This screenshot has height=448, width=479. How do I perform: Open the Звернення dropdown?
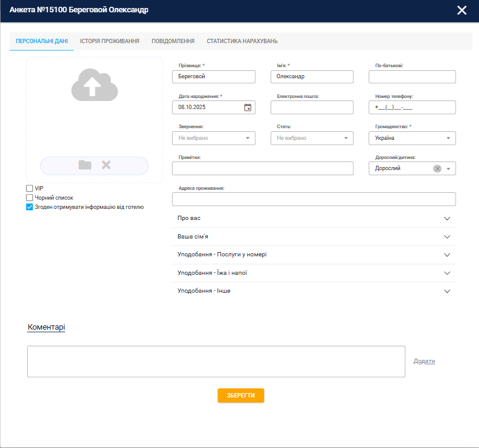(213, 138)
